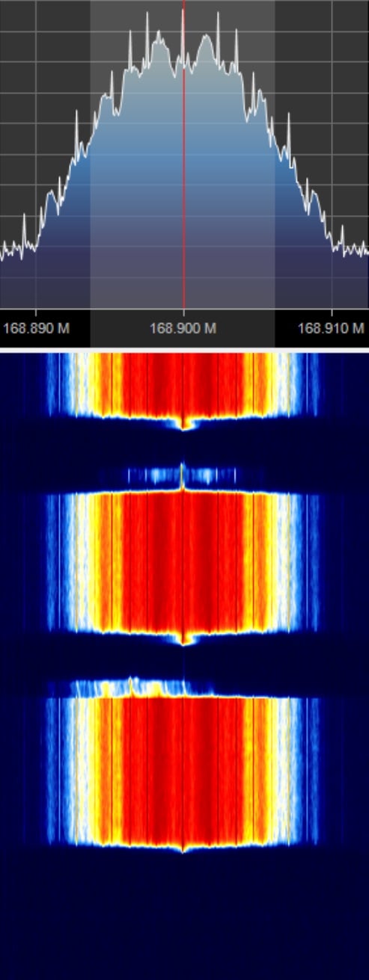
Task: Click the empty dark-blue waterfall area below last burst
Action: 183,916
